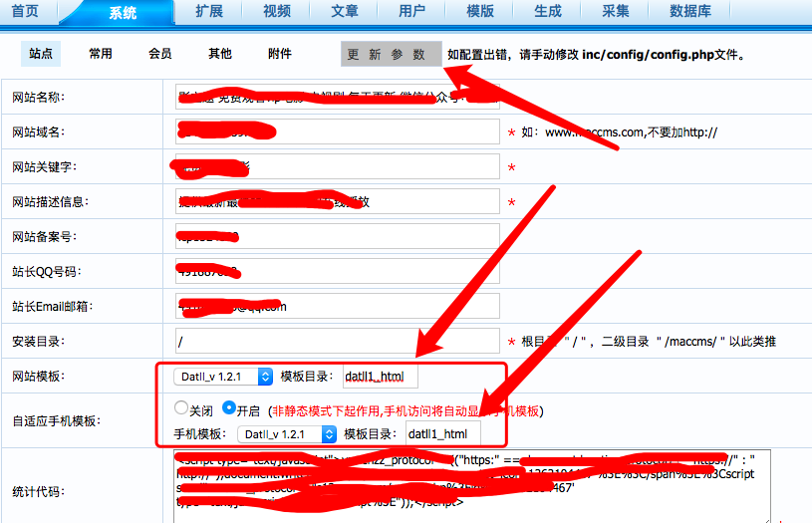Open the 手机模板 dropdown
The width and height of the screenshot is (812, 523).
tap(287, 434)
